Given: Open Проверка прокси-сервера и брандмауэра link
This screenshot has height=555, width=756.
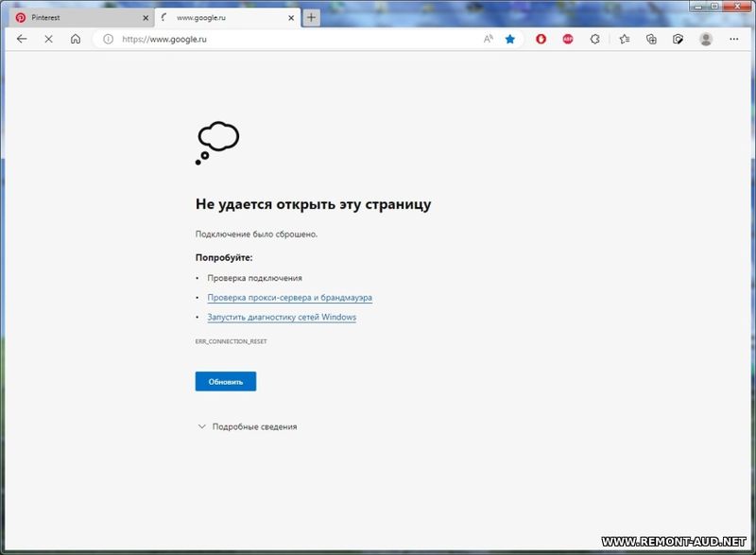Looking at the screenshot, I should tap(289, 298).
